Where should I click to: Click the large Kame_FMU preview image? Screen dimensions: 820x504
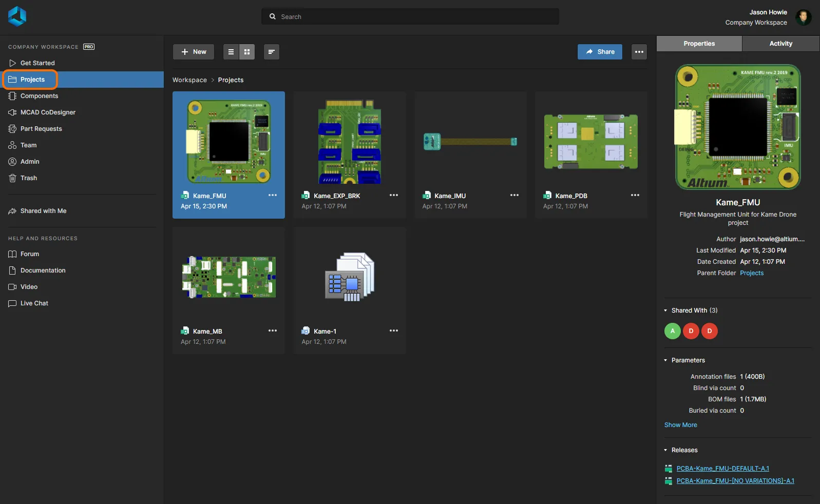[738, 127]
